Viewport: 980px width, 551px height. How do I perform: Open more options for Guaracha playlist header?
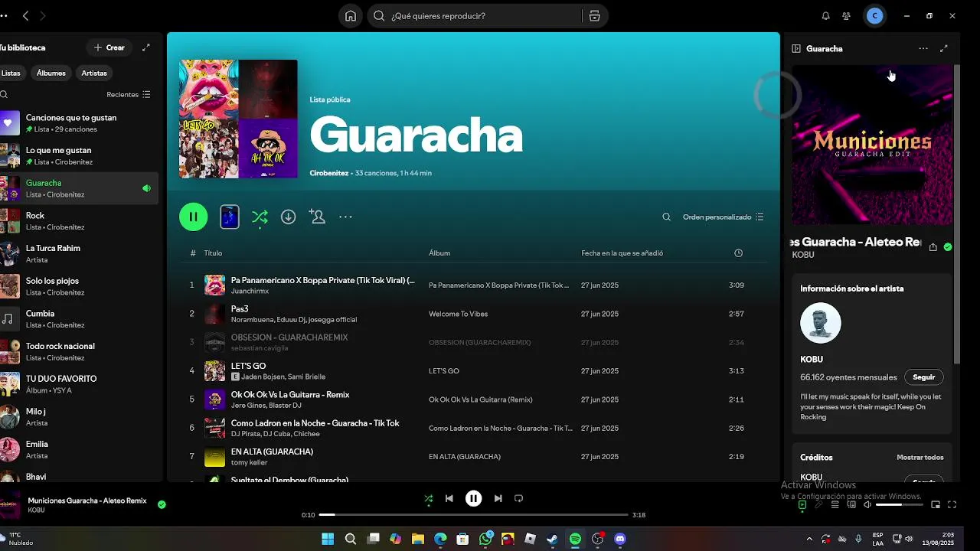345,217
